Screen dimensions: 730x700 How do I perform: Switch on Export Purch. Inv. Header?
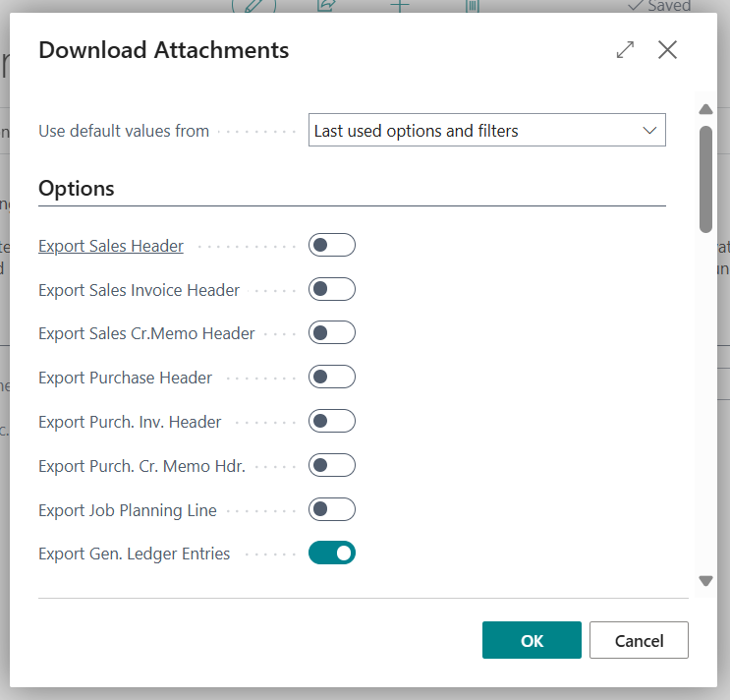pyautogui.click(x=332, y=421)
